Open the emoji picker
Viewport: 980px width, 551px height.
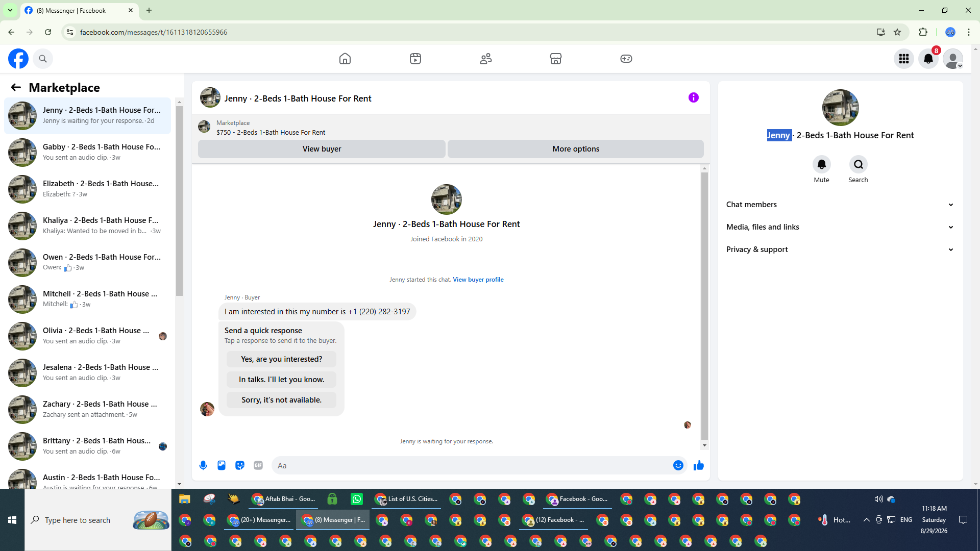pyautogui.click(x=678, y=465)
